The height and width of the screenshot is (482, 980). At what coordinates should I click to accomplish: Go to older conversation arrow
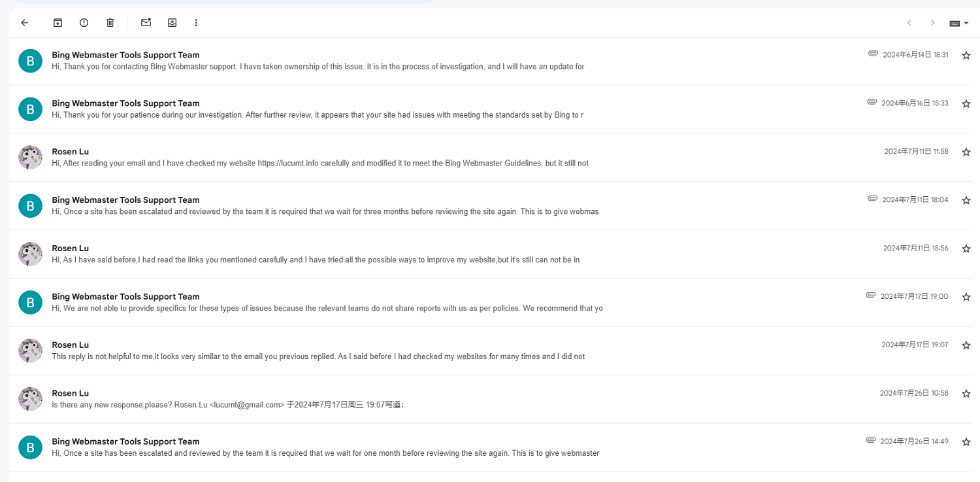932,23
